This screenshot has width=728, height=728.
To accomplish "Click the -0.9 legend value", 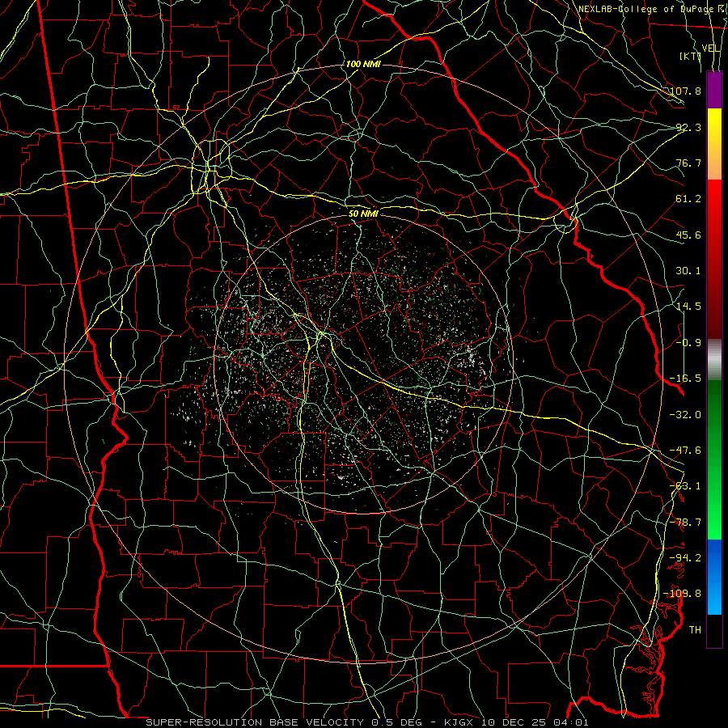I will pos(688,343).
